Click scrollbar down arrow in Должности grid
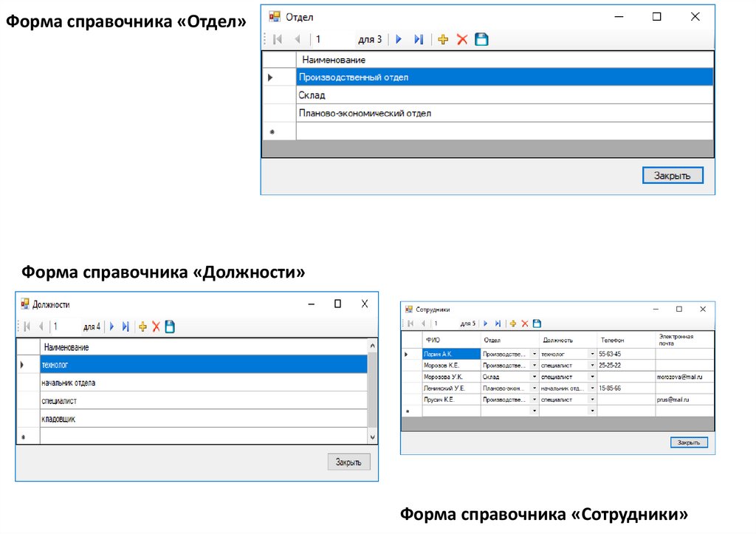Viewport: 756px width, 534px height. [x=372, y=437]
